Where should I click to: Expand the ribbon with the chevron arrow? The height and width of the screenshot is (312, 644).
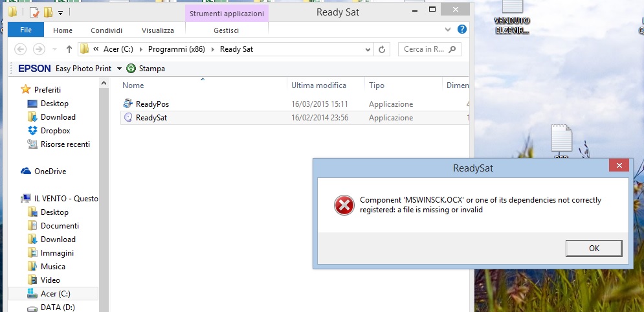[x=448, y=30]
